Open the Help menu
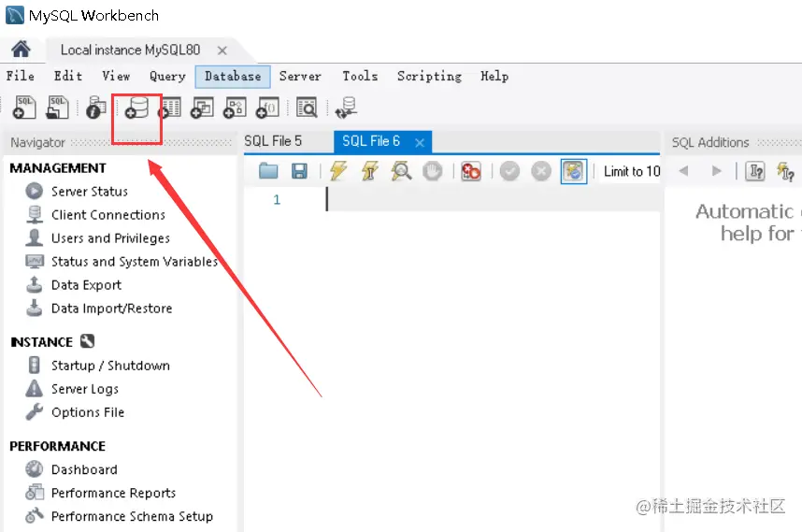 tap(494, 77)
